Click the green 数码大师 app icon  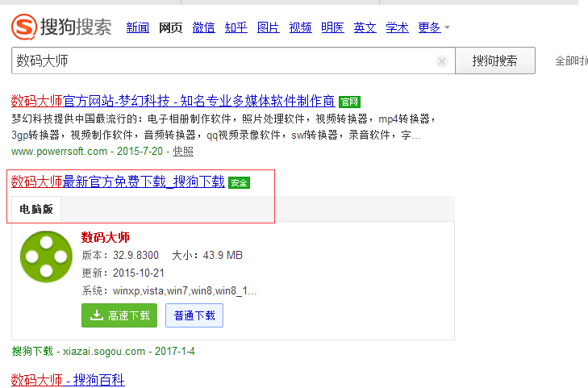46,257
